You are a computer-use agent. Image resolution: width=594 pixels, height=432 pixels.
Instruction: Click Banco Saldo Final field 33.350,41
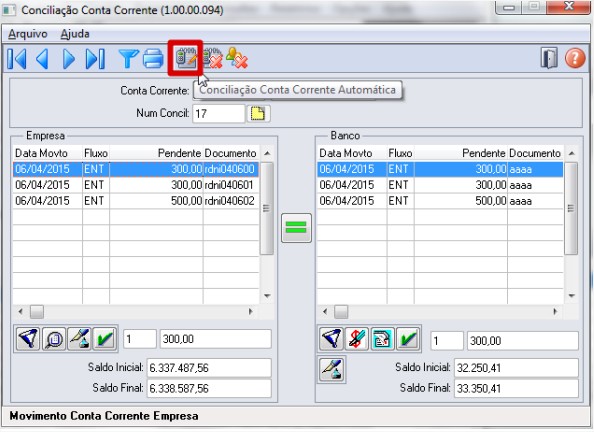click(x=516, y=388)
